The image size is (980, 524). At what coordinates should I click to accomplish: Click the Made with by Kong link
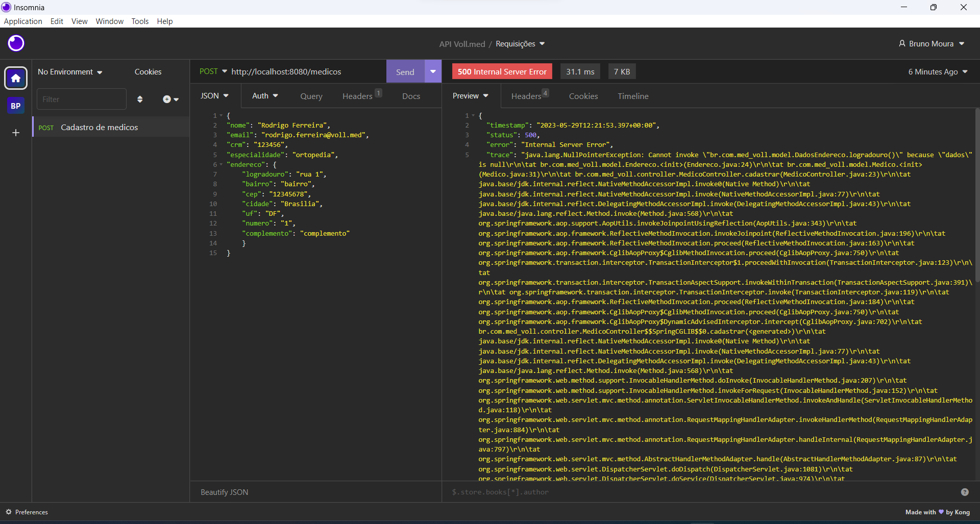click(938, 512)
